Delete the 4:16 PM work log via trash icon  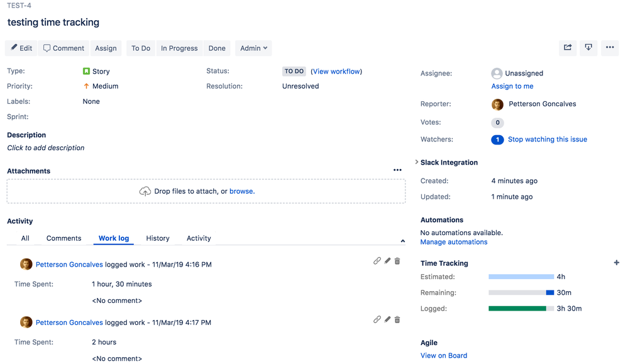pyautogui.click(x=397, y=260)
